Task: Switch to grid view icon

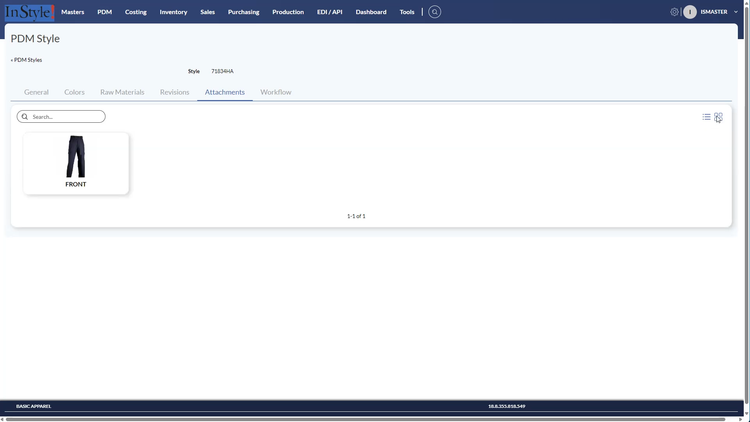Action: pos(718,117)
